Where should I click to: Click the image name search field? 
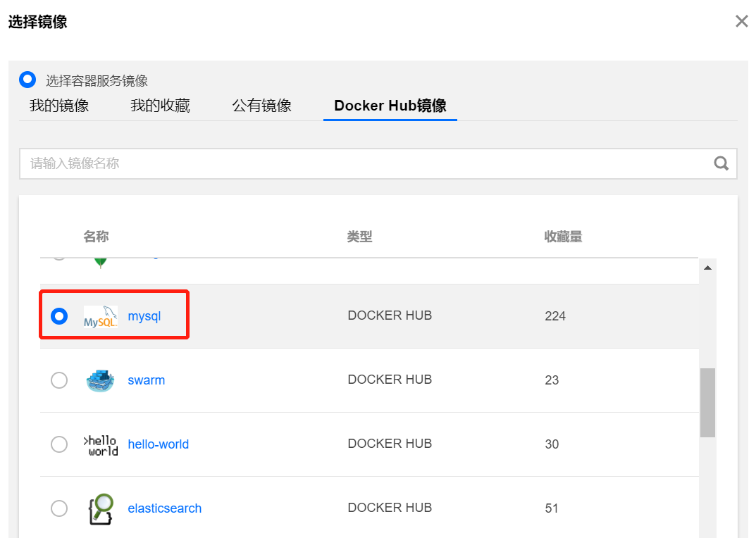click(378, 163)
